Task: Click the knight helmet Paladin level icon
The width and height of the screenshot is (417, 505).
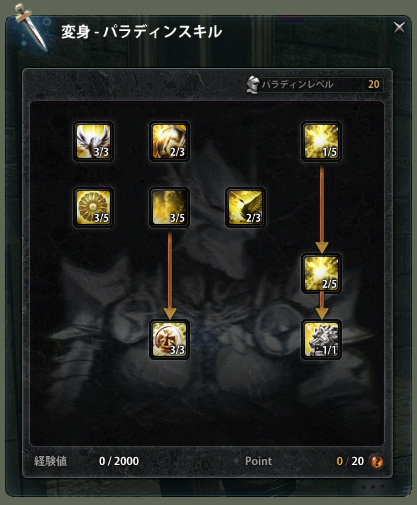Action: (253, 85)
